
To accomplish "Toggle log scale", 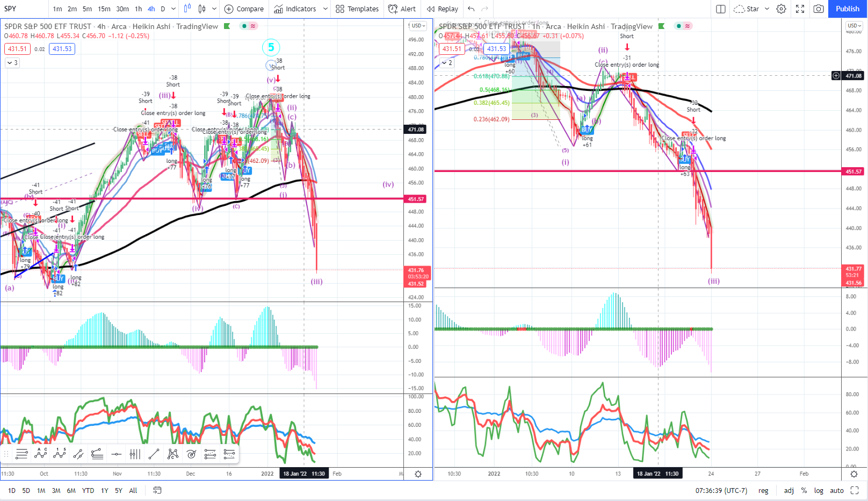I will tap(819, 490).
